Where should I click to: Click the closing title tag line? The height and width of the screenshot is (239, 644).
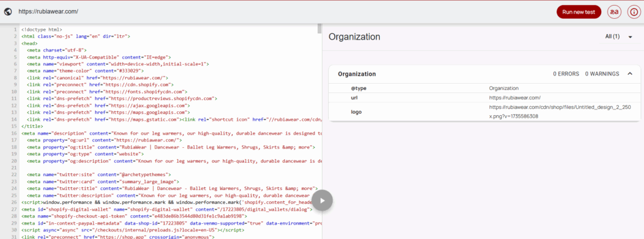(32, 126)
